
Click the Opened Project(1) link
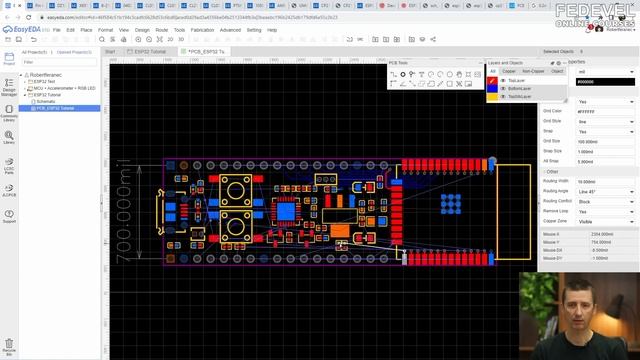74,52
